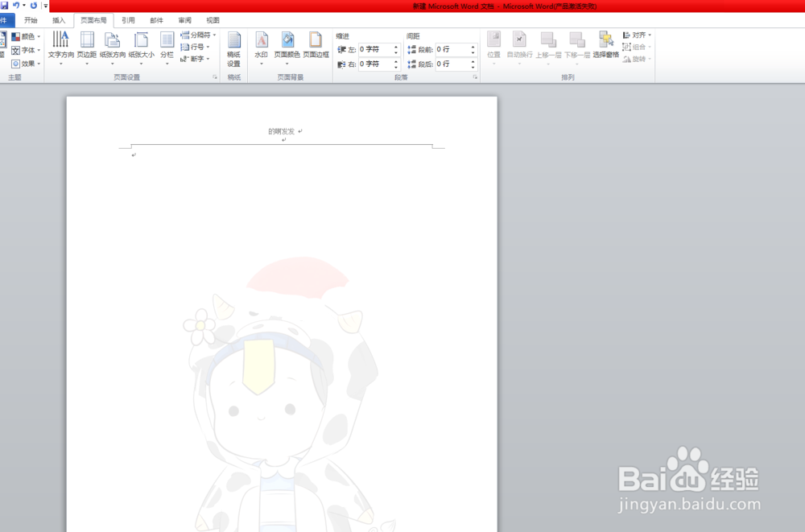Switch to the 插入 tab

[59, 20]
